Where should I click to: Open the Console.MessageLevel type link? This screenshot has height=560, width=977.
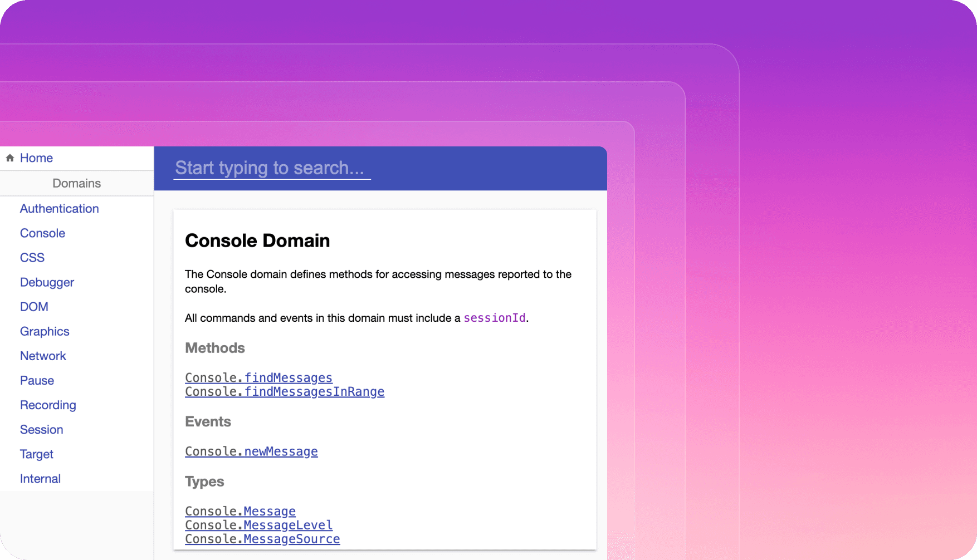pyautogui.click(x=258, y=525)
